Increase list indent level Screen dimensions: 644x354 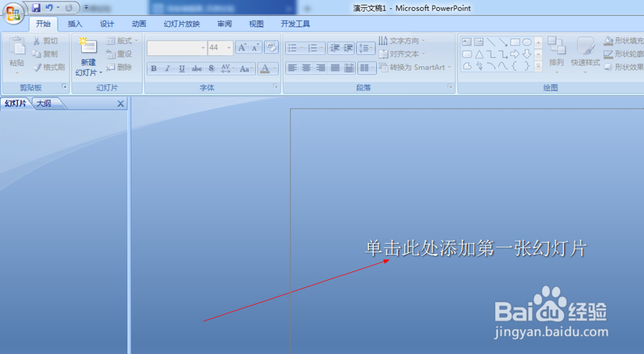tap(348, 48)
